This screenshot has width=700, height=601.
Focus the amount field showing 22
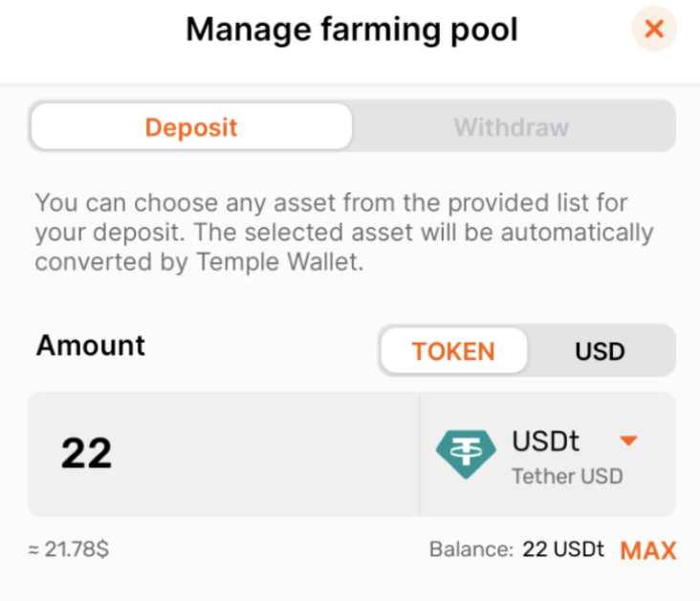coord(224,454)
